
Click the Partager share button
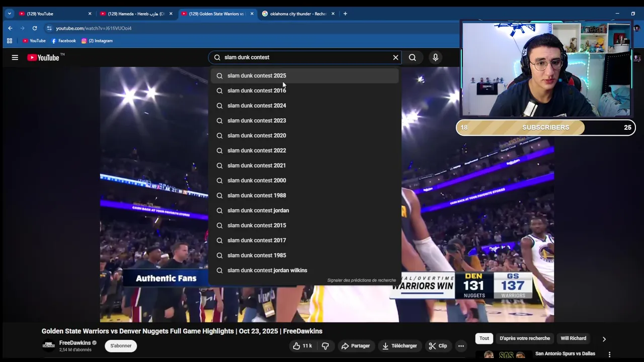(355, 346)
